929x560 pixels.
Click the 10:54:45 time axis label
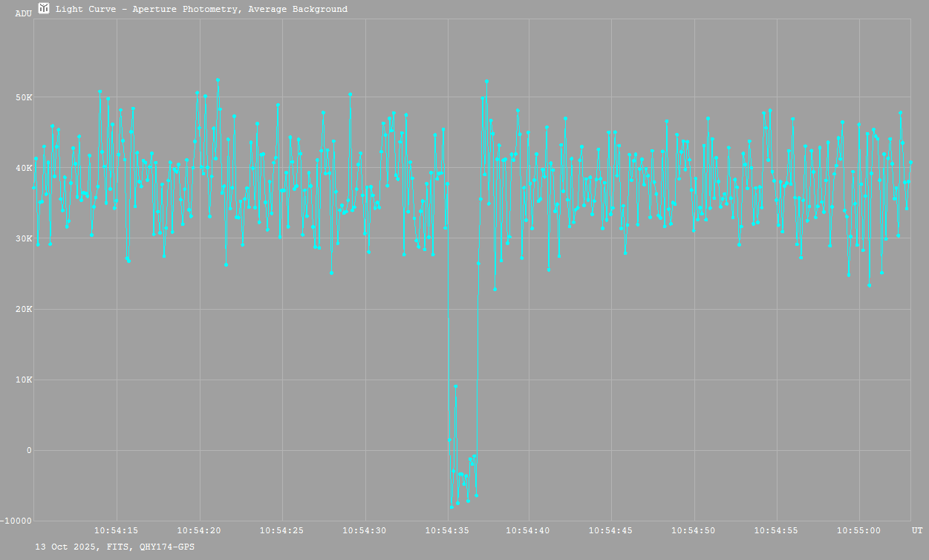[x=611, y=530]
